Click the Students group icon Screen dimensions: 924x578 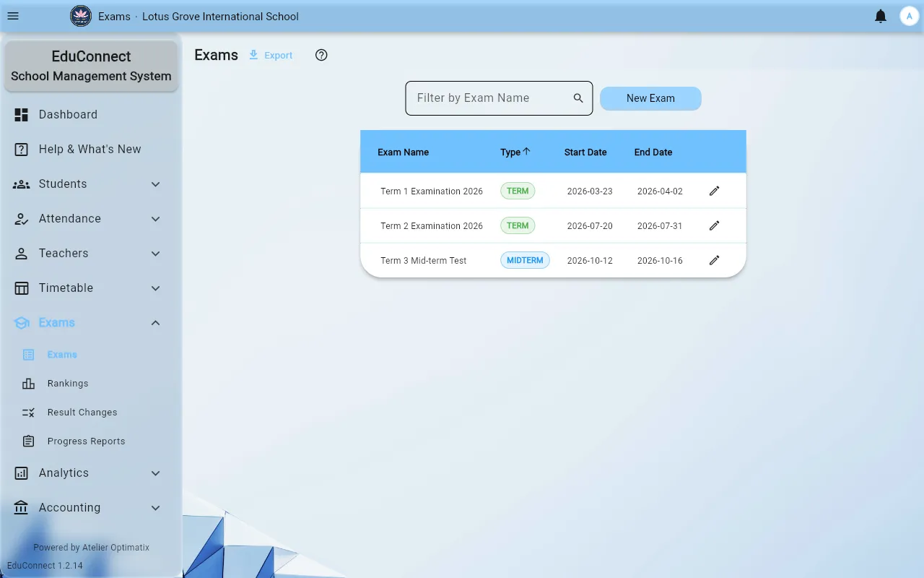pyautogui.click(x=22, y=184)
